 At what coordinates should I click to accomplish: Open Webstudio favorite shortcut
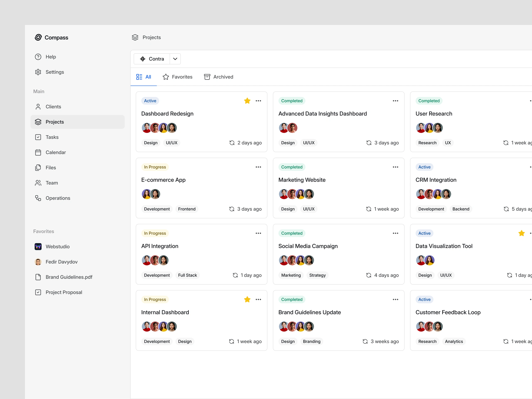pos(58,246)
